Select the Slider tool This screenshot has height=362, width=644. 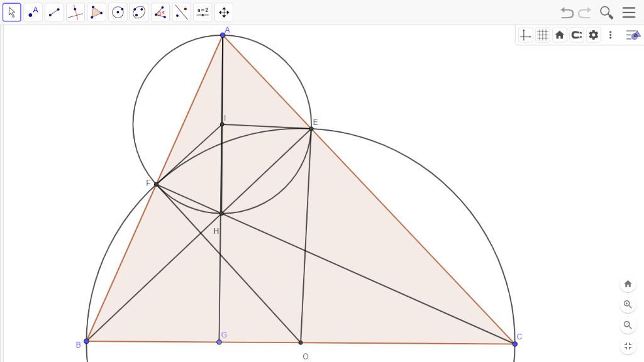[x=203, y=13]
